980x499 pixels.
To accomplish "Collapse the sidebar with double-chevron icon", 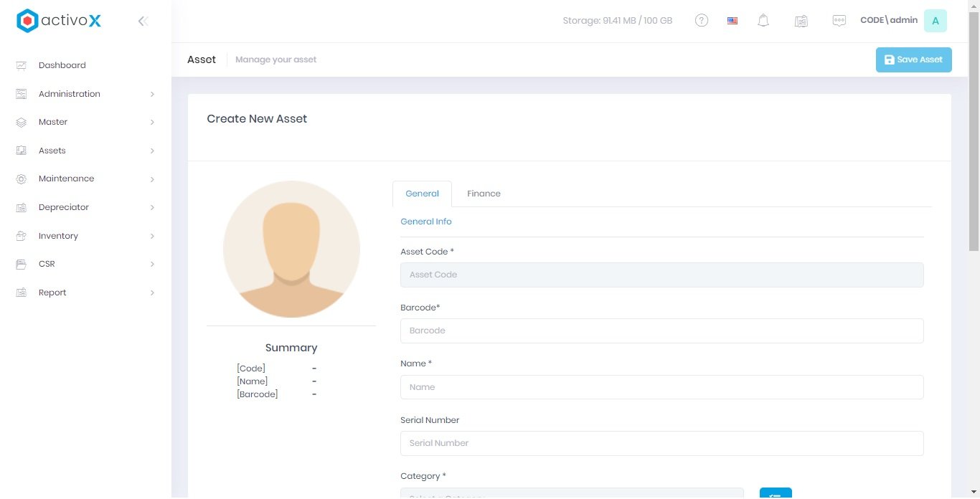I will 143,22.
